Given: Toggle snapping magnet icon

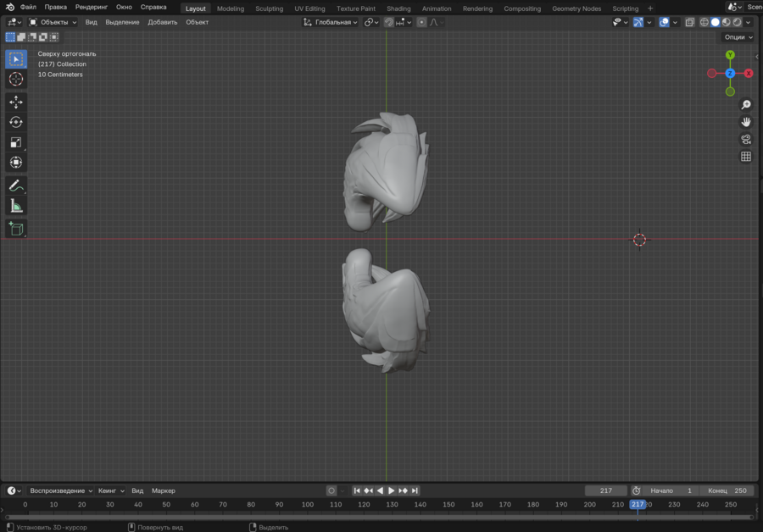Looking at the screenshot, I should pos(389,22).
